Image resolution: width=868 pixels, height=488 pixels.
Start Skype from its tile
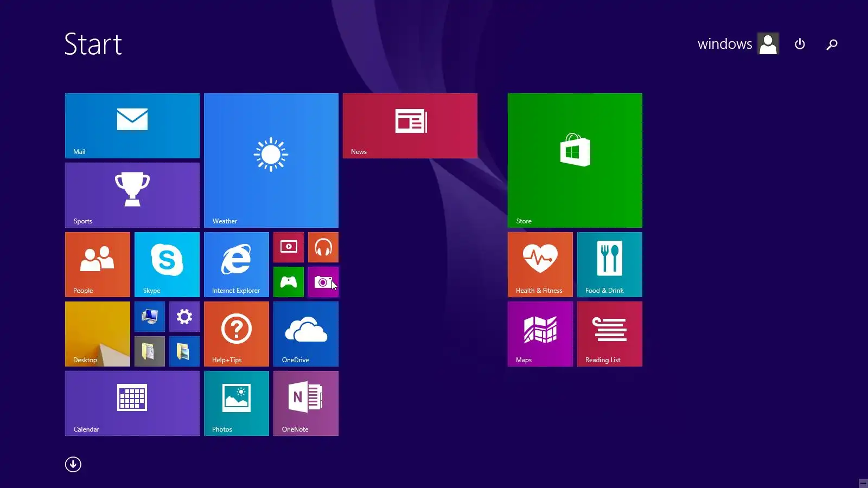tap(167, 265)
